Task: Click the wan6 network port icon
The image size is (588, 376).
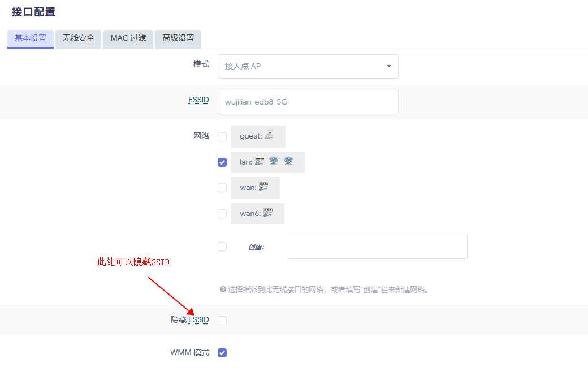Action: click(268, 213)
